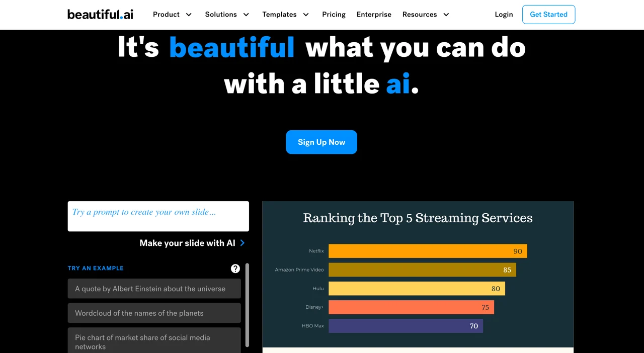
Task: Click the orange Netflix bar in chart
Action: (428, 251)
